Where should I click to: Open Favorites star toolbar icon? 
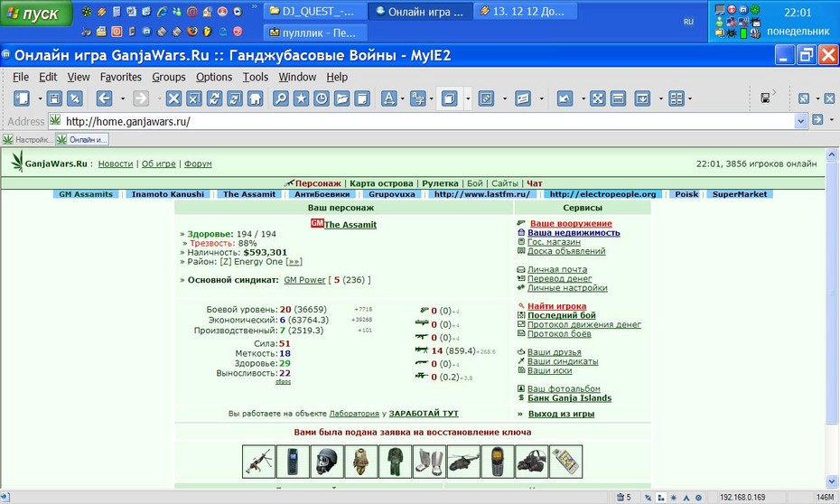tap(301, 98)
